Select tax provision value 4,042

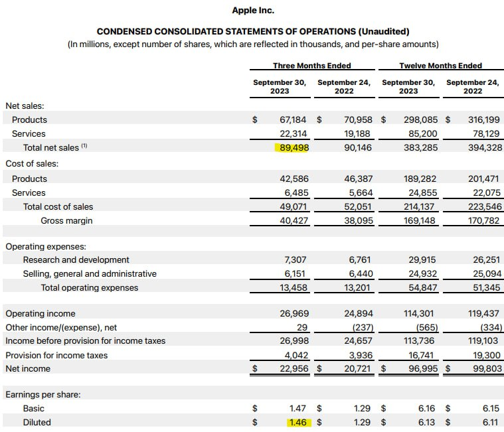296,355
